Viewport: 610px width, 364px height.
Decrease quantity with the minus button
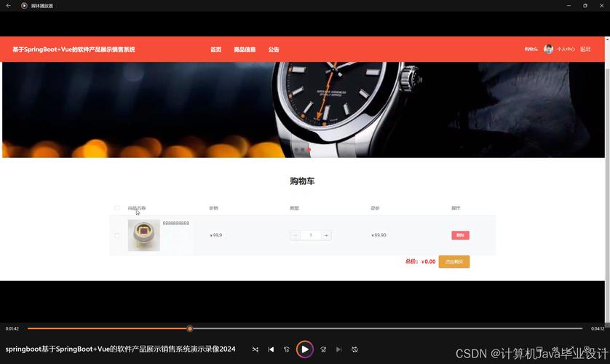[296, 235]
